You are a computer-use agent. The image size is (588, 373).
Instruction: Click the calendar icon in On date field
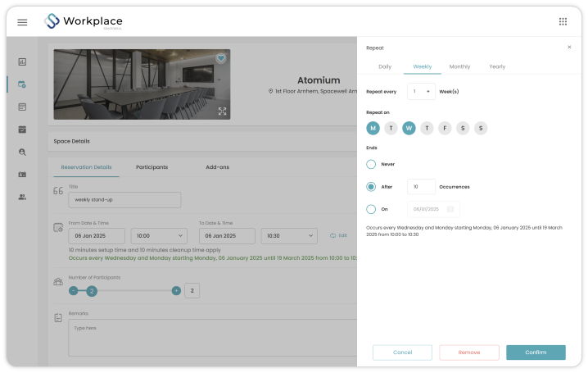coord(450,209)
